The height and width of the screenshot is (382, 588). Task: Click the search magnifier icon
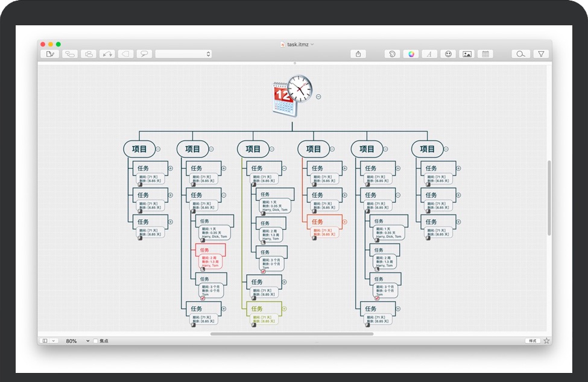520,54
